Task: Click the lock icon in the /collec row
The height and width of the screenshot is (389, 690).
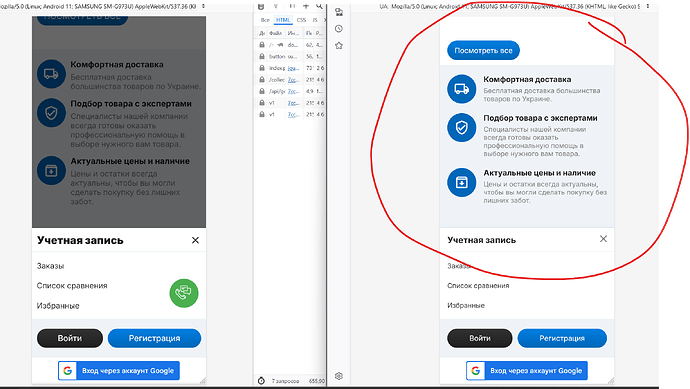Action: pos(262,80)
